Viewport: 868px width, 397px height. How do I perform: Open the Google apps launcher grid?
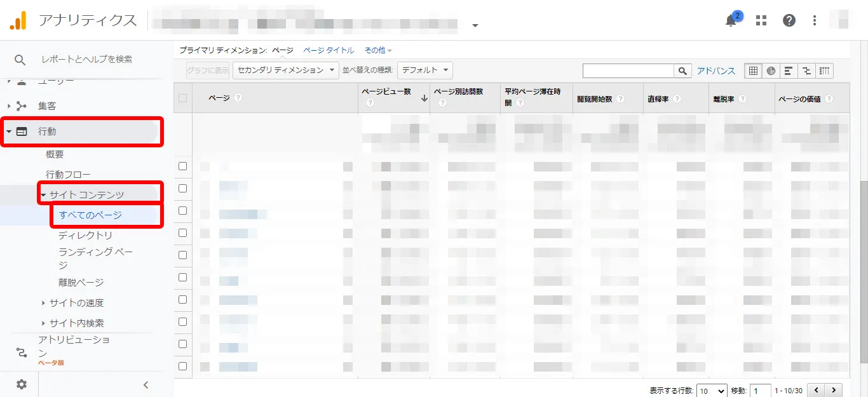click(x=761, y=20)
